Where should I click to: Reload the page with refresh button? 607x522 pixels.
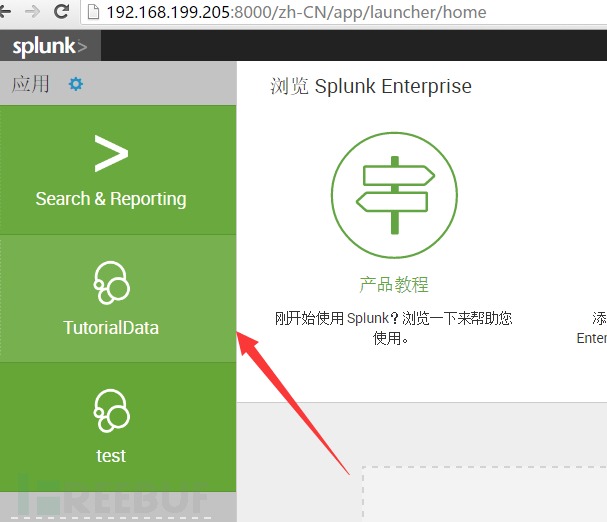(61, 12)
